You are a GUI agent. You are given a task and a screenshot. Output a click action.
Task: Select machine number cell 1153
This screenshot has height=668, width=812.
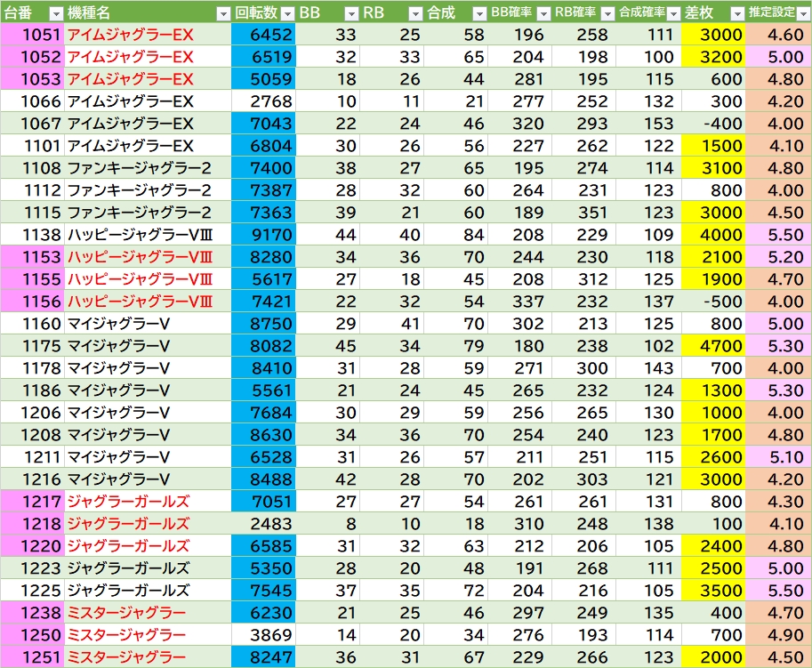32,257
